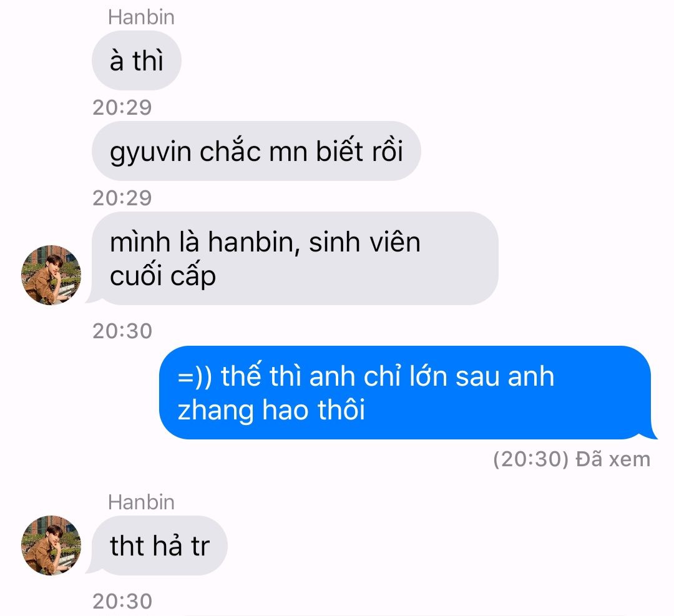Click 'cuối cấp' text in Hanbin's message
This screenshot has width=674, height=616.
(x=162, y=276)
